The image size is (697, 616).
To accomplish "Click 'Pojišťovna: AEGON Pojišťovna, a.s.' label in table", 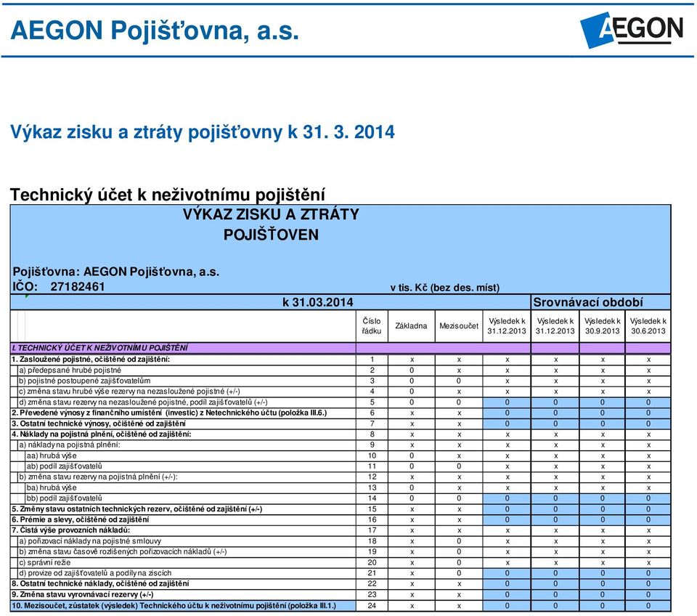I will point(116,272).
